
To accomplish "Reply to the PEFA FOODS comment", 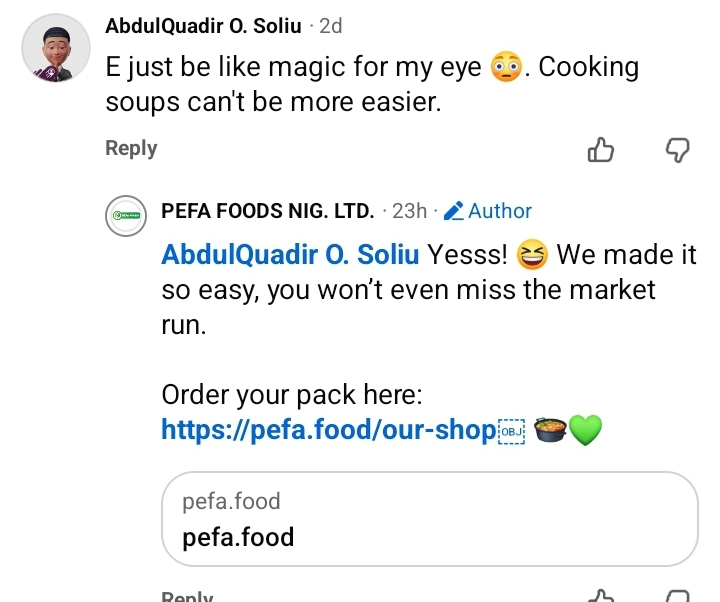I will point(187,597).
